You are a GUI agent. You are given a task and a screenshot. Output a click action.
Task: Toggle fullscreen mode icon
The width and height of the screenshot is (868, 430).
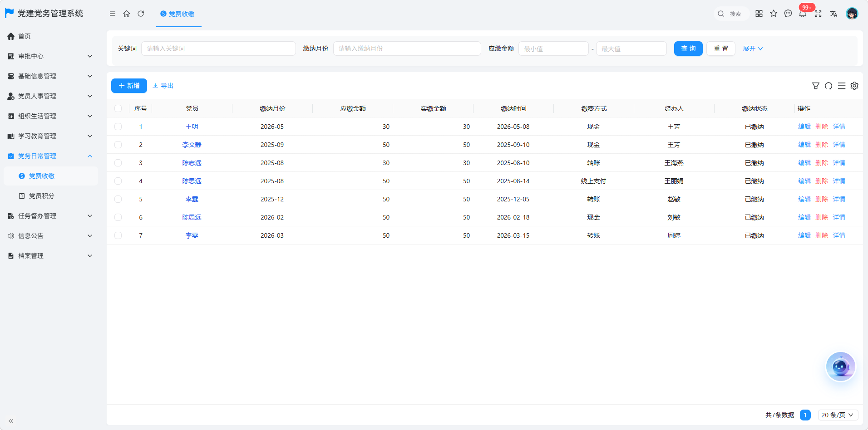click(818, 14)
